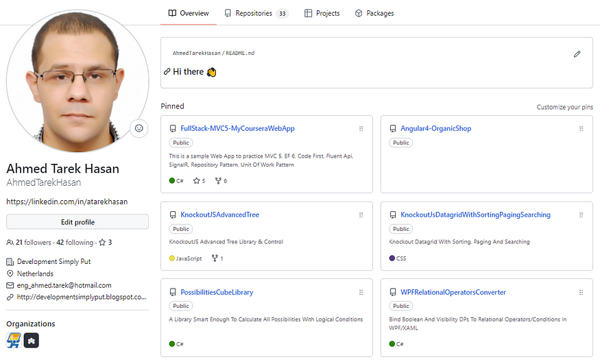Open FullStack-MVC5-MyCourseraWebApp repository
The height and width of the screenshot is (364, 600).
click(237, 128)
